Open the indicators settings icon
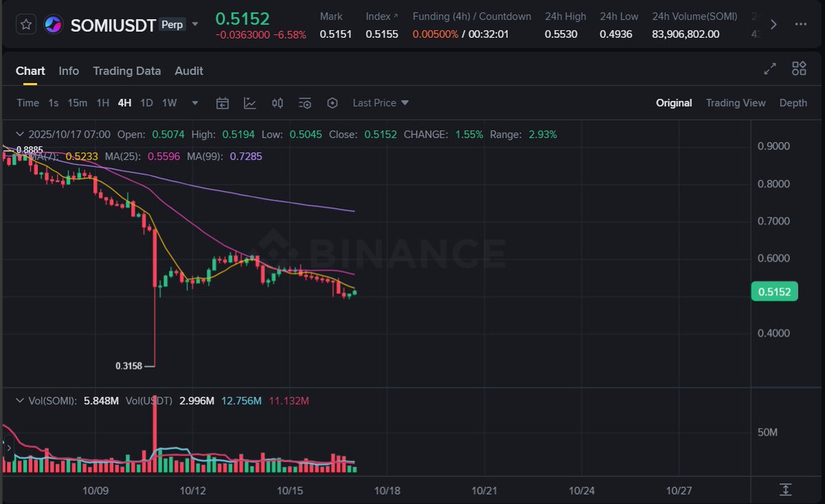 305,102
